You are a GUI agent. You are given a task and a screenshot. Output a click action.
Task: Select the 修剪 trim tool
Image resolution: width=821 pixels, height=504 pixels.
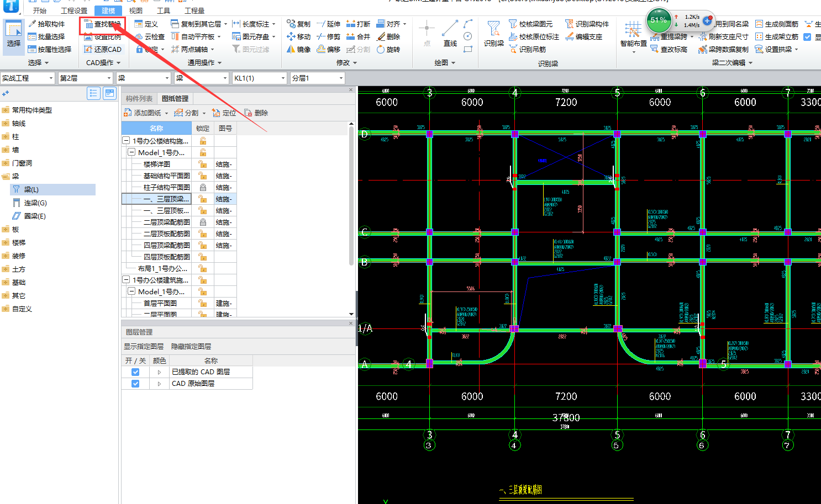pos(329,36)
